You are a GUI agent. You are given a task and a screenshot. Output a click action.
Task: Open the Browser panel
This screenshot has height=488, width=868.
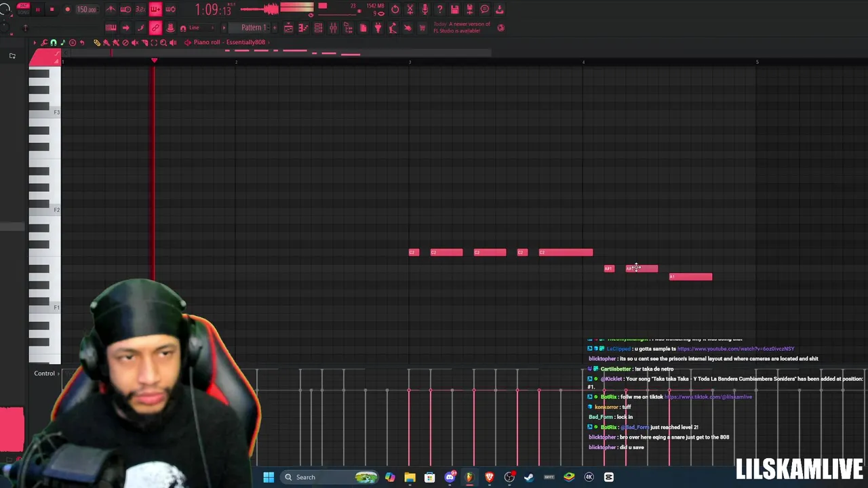pos(348,28)
